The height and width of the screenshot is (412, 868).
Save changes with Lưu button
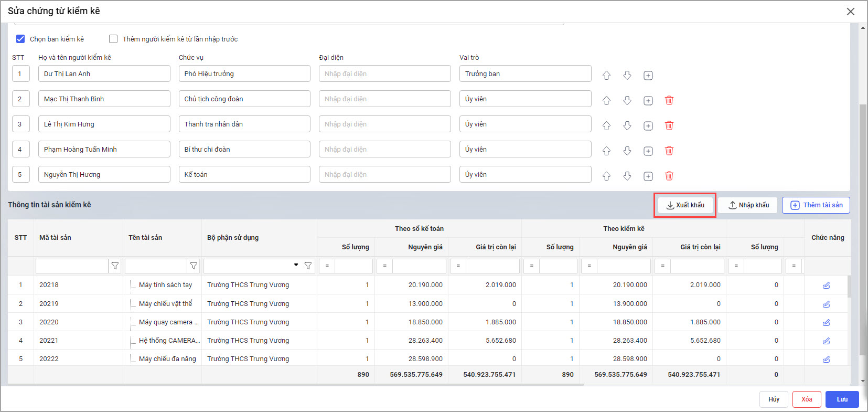pos(842,399)
